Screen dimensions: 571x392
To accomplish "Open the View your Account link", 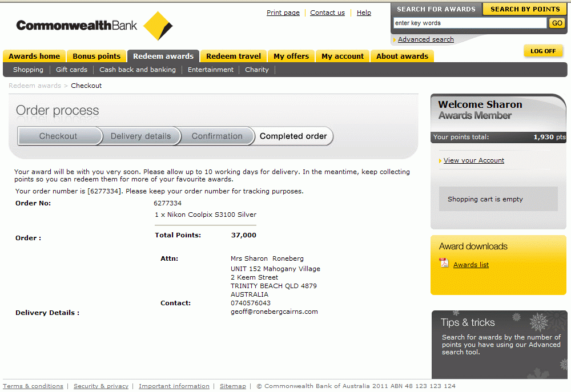I will tap(474, 160).
